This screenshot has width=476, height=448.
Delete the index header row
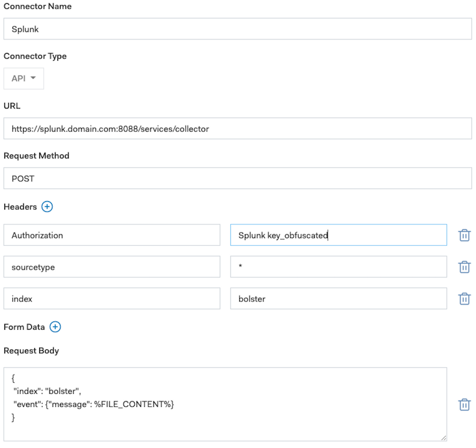(464, 299)
